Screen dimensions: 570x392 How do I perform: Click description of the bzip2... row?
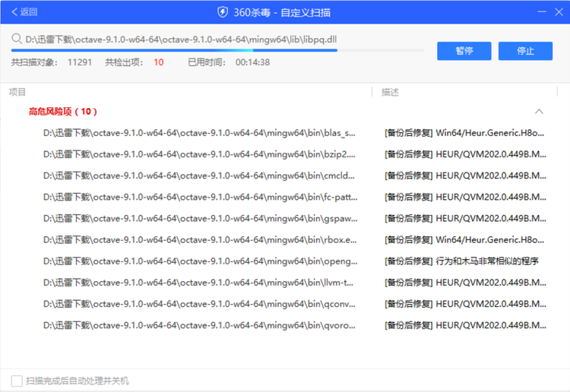[x=465, y=154]
